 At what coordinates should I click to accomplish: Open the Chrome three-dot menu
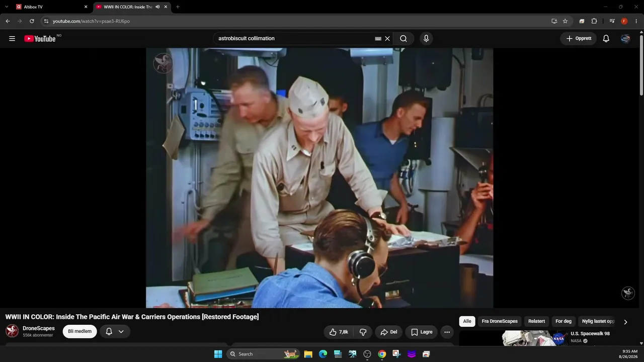[x=636, y=21]
